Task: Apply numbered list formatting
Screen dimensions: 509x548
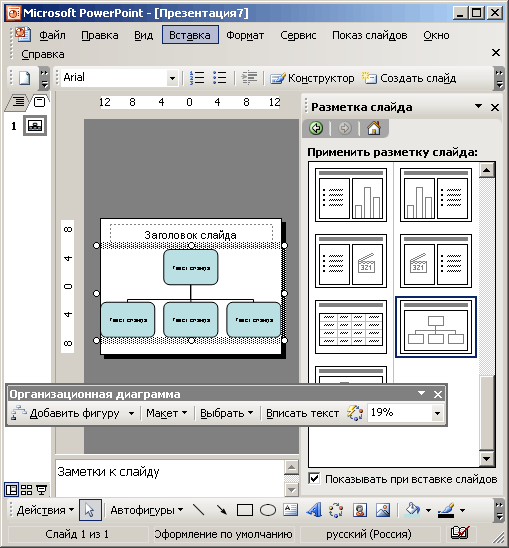Action: click(x=198, y=78)
